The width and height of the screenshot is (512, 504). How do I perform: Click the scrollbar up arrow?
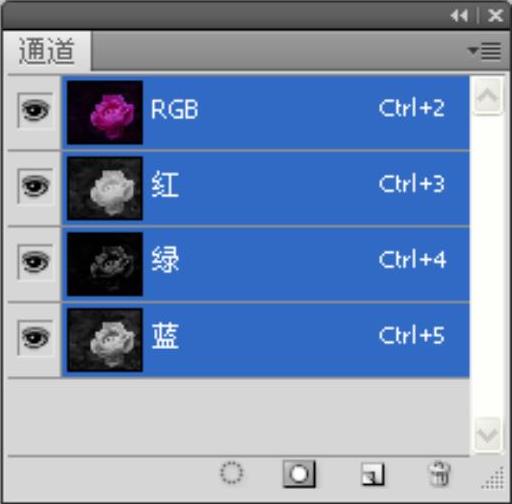(x=487, y=97)
